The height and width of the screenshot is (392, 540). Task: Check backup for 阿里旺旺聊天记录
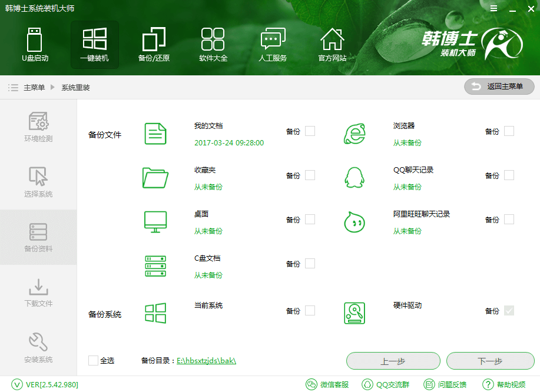click(x=509, y=219)
